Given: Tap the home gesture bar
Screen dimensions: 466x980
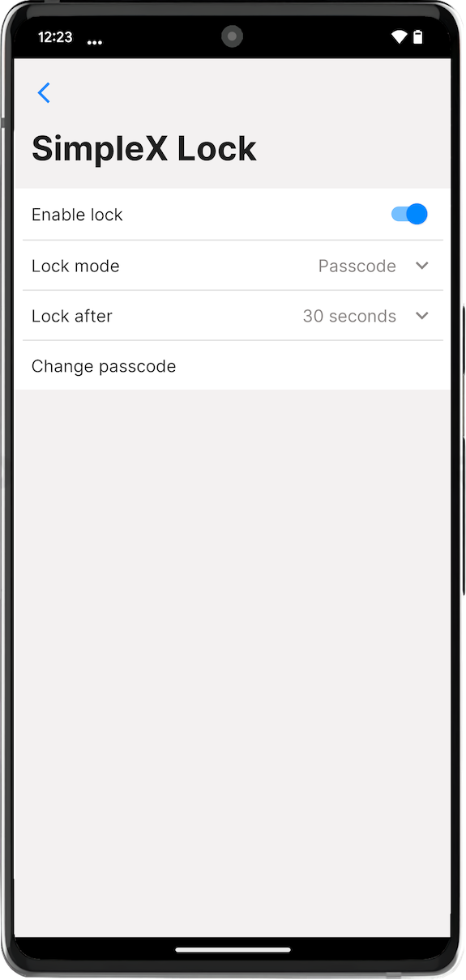Looking at the screenshot, I should tap(233, 949).
